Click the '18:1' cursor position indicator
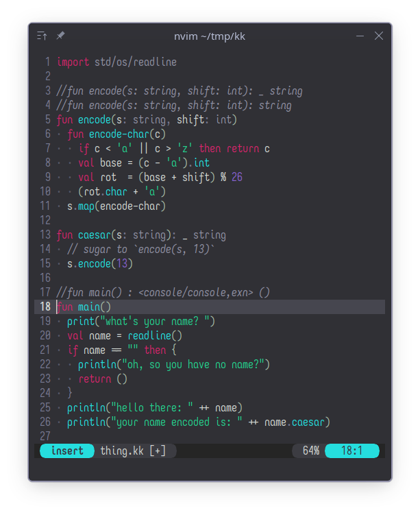Image resolution: width=420 pixels, height=515 pixels. (351, 451)
